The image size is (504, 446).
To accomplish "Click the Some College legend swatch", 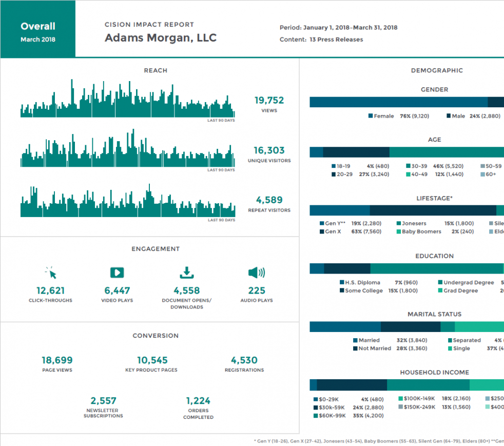I will click(342, 290).
